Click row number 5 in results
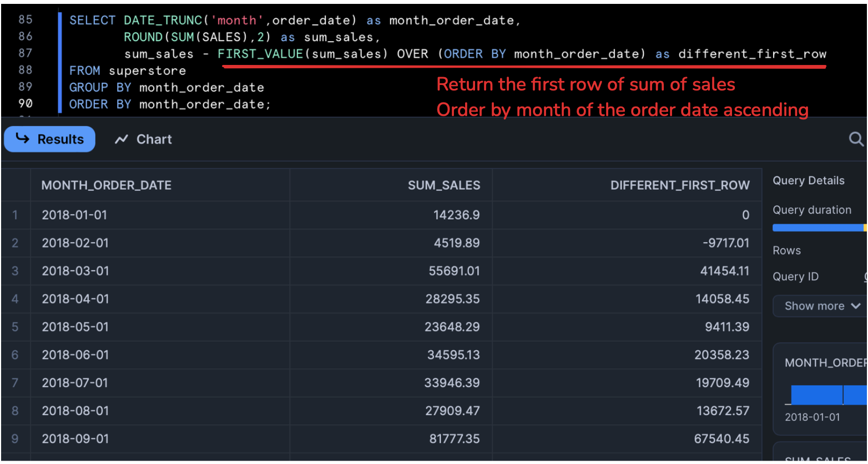This screenshot has height=464, width=868. tap(15, 327)
